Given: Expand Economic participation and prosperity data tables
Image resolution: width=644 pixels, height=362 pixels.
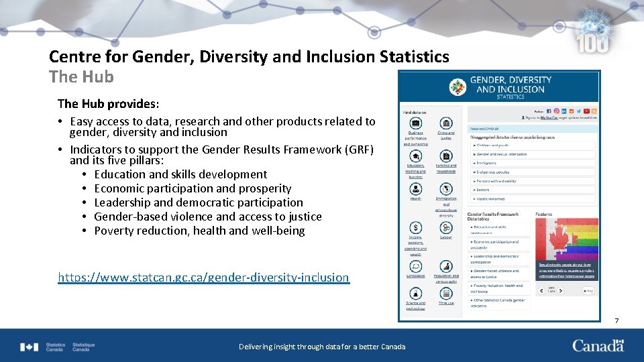Looking at the screenshot, I should tap(499, 245).
